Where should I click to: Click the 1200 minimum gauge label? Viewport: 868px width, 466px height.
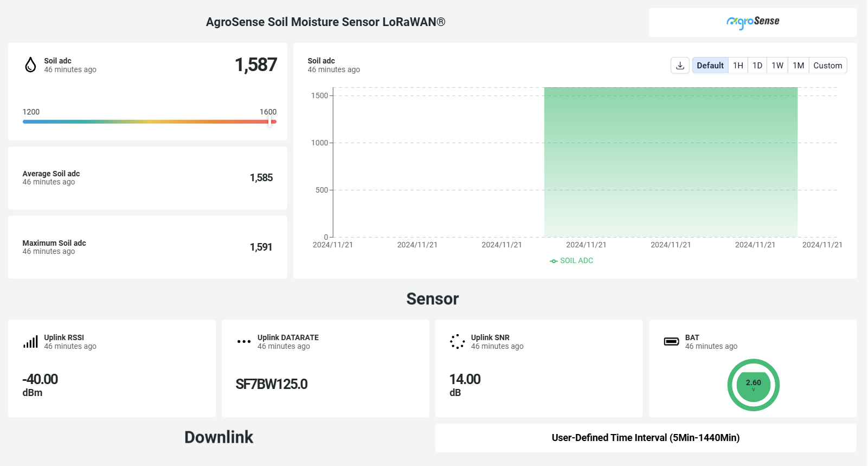click(31, 112)
